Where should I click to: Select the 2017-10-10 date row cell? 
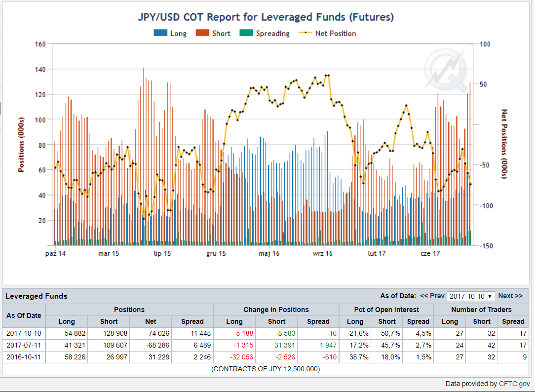pyautogui.click(x=24, y=333)
